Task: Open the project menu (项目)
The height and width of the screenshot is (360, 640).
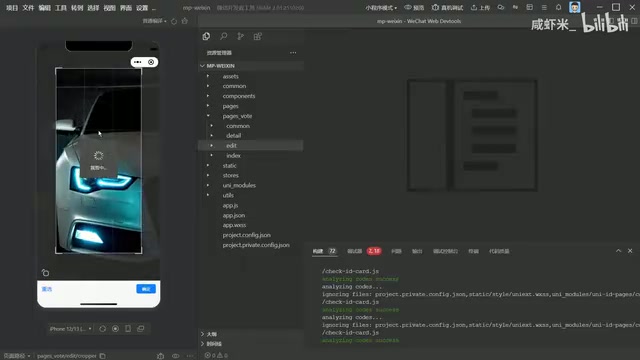Action: [x=12, y=8]
